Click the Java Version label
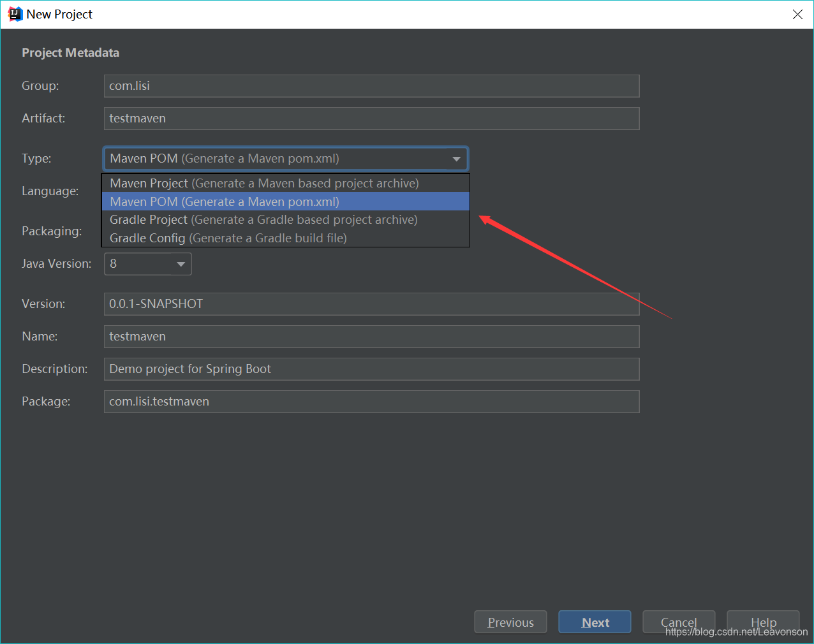Screen dimensions: 814x644 [x=57, y=264]
